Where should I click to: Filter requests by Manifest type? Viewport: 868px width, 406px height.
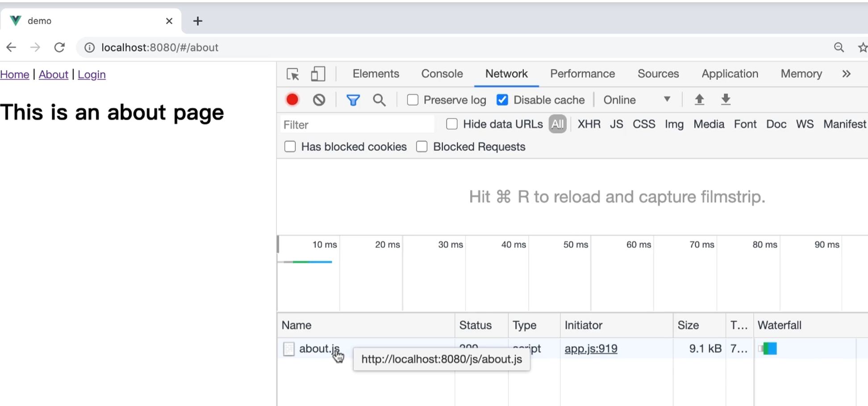click(x=845, y=124)
